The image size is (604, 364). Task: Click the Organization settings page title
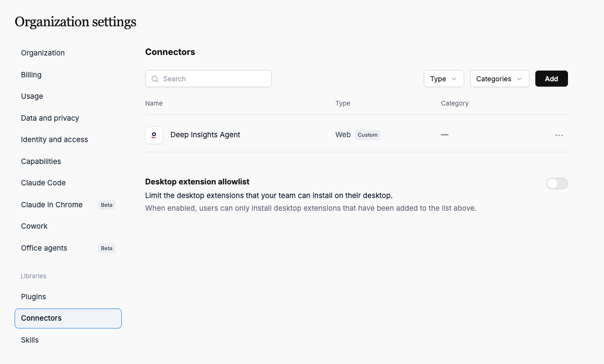[75, 22]
